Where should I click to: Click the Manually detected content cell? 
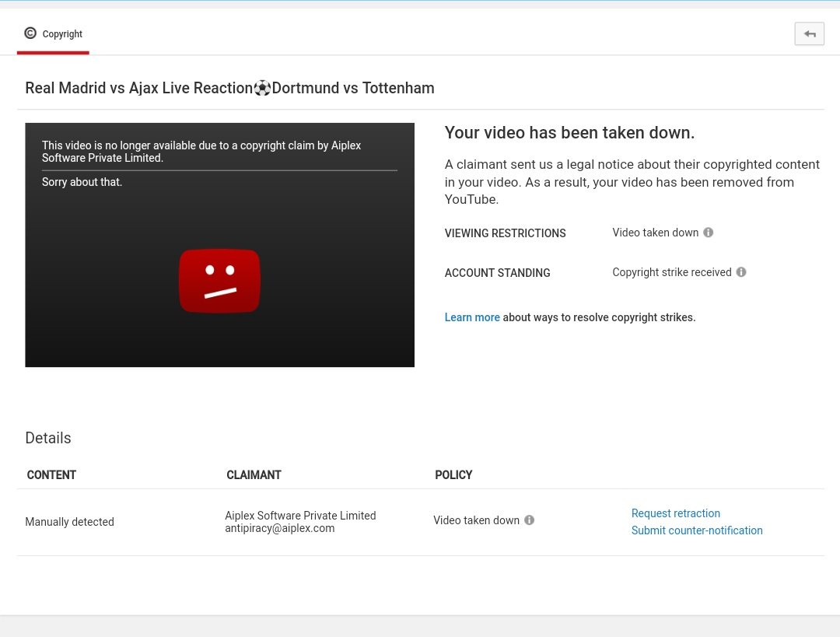click(x=70, y=522)
